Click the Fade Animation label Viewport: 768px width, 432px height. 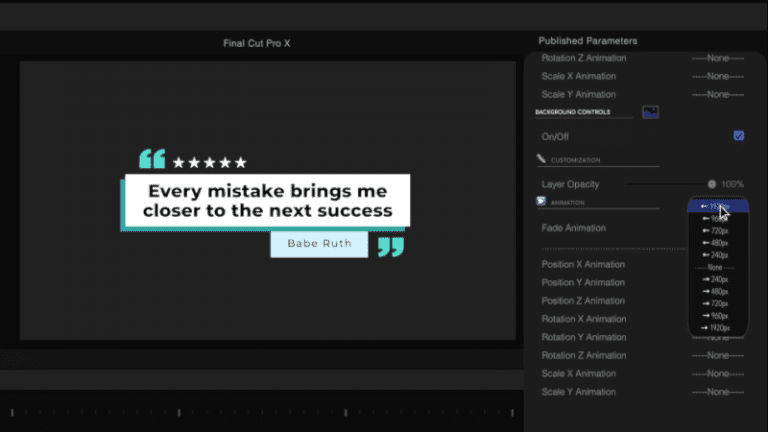pyautogui.click(x=573, y=228)
